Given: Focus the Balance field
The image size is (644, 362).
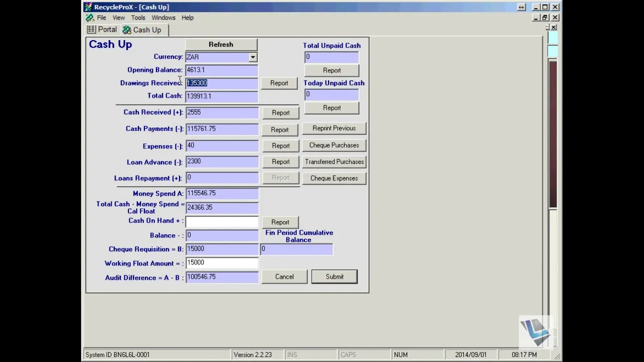Looking at the screenshot, I should [221, 235].
